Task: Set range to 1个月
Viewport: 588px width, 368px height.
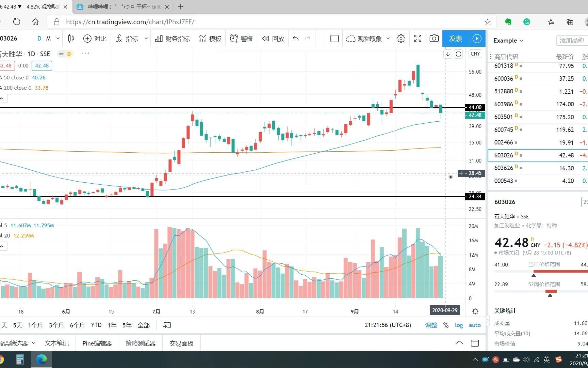Action: pyautogui.click(x=35, y=325)
